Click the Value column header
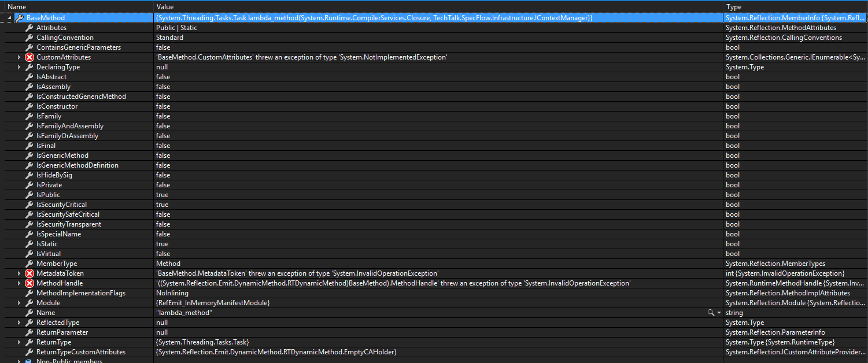868x363 pixels. click(x=438, y=6)
